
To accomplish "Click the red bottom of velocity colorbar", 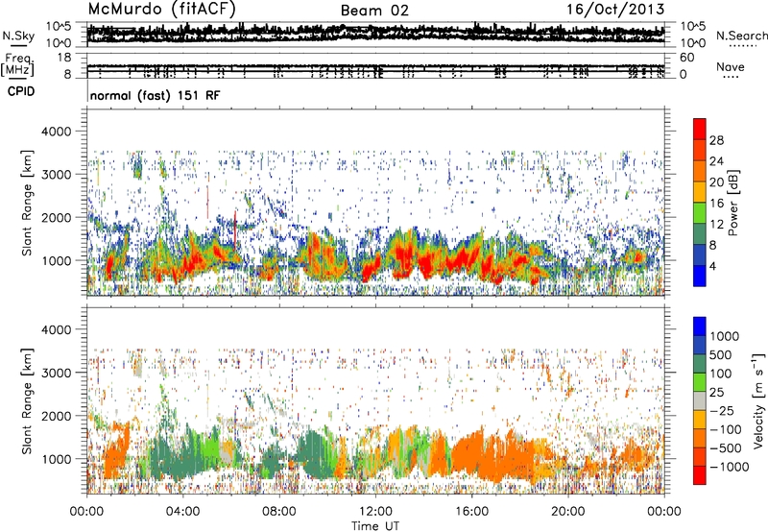I will coord(700,475).
